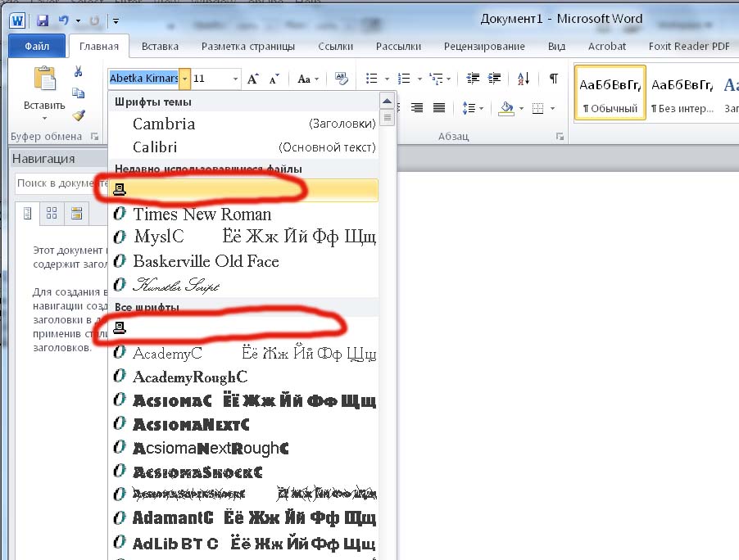Choose Cambria heading font from list
Image resolution: width=739 pixels, height=560 pixels.
click(x=243, y=124)
